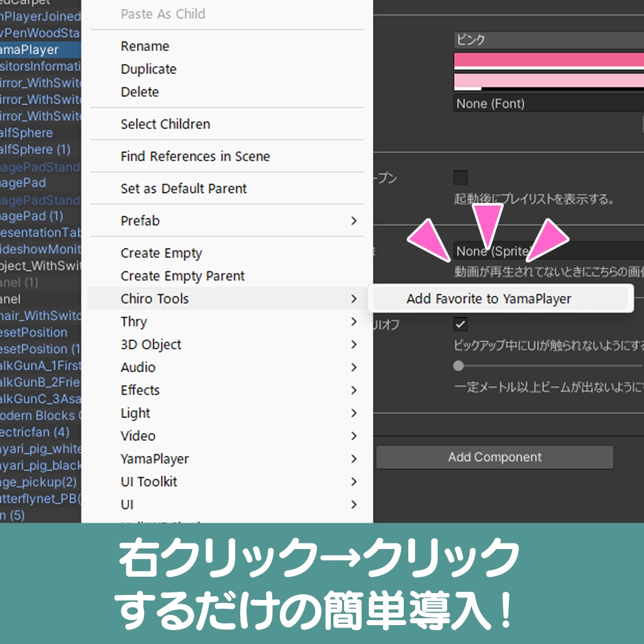Select TalkGunB_2Frie hierarchy item
This screenshot has width=644, height=644.
pyautogui.click(x=40, y=382)
